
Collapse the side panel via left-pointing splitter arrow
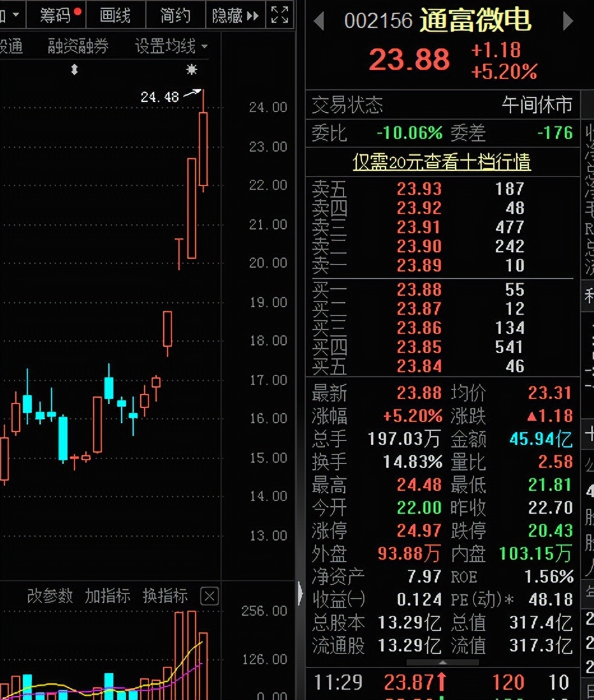click(300, 594)
